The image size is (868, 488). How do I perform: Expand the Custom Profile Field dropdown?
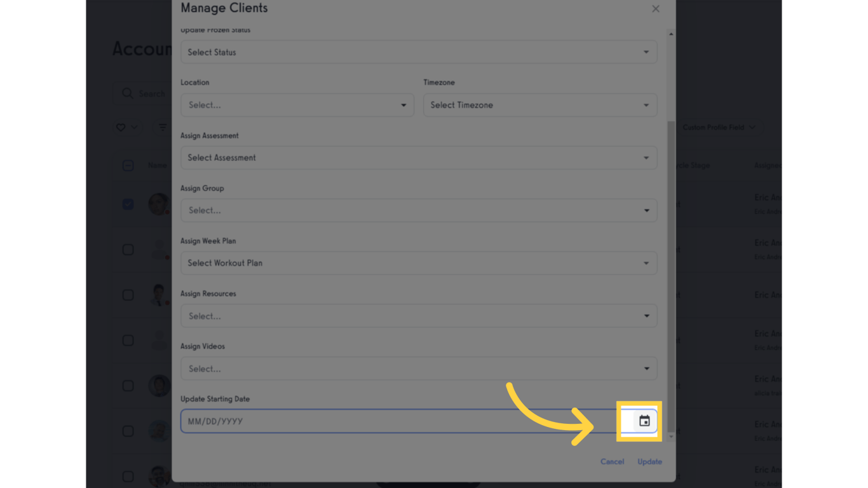(x=719, y=127)
